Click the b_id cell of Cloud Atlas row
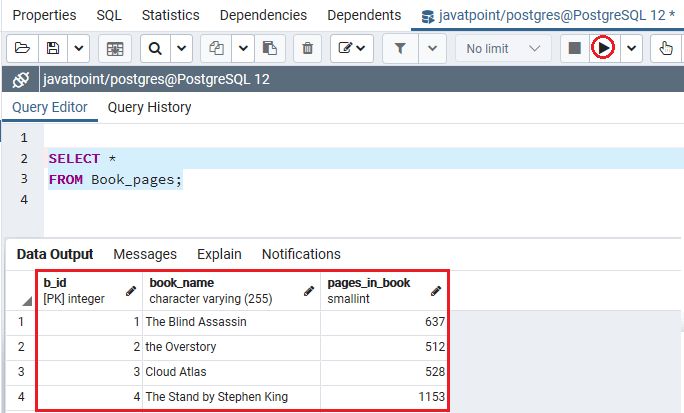The width and height of the screenshot is (684, 413). coord(90,372)
